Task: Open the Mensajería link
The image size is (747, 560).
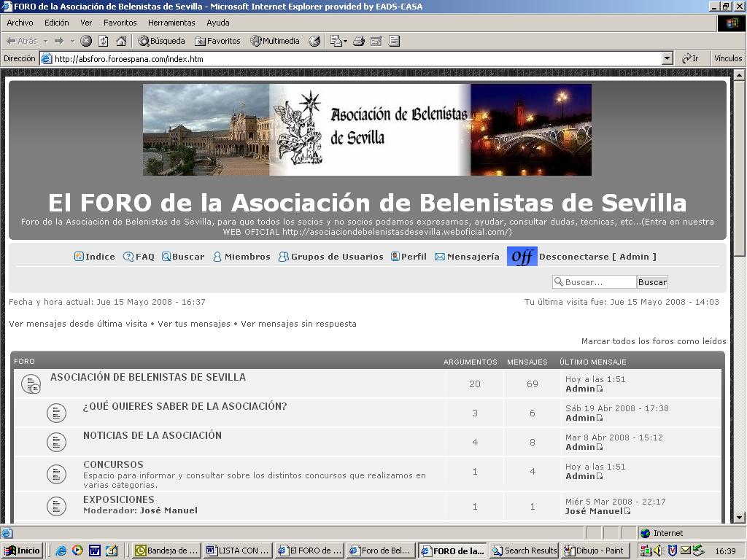Action: (472, 257)
